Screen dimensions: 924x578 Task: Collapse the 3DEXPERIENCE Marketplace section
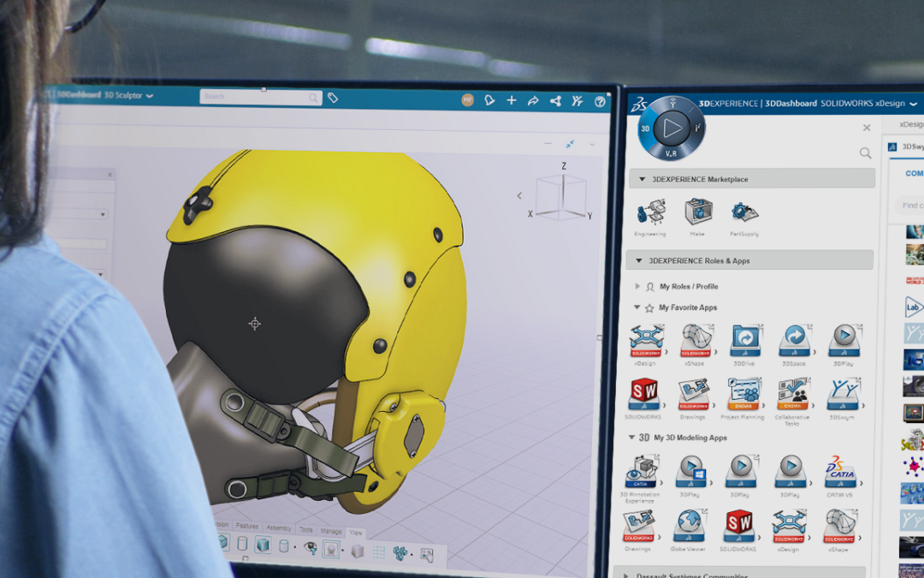[x=643, y=179]
